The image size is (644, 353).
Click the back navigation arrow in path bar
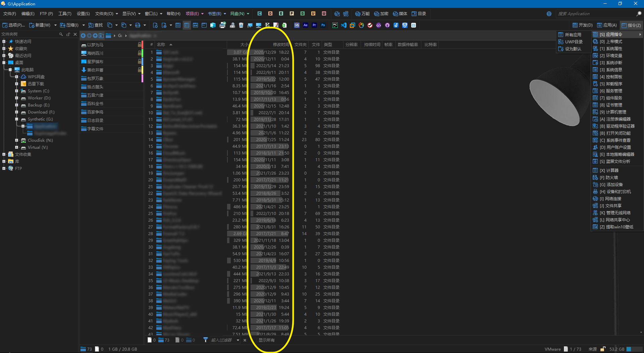(83, 36)
